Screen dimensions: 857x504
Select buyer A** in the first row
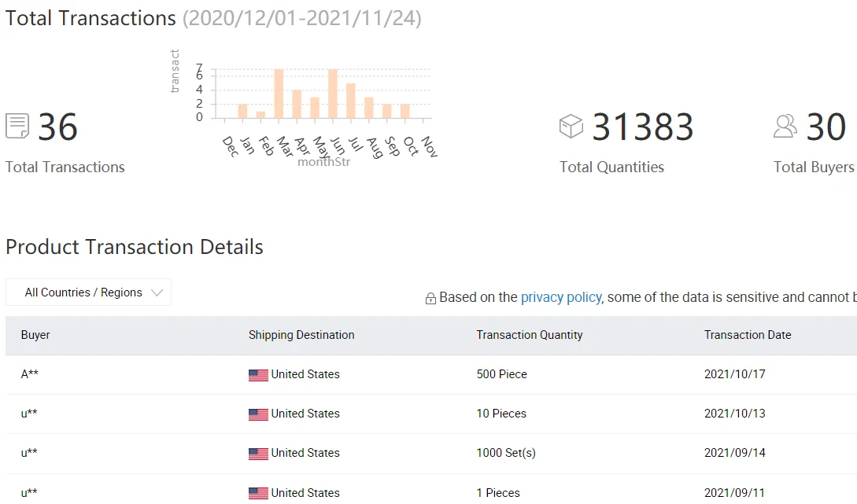[x=30, y=374]
